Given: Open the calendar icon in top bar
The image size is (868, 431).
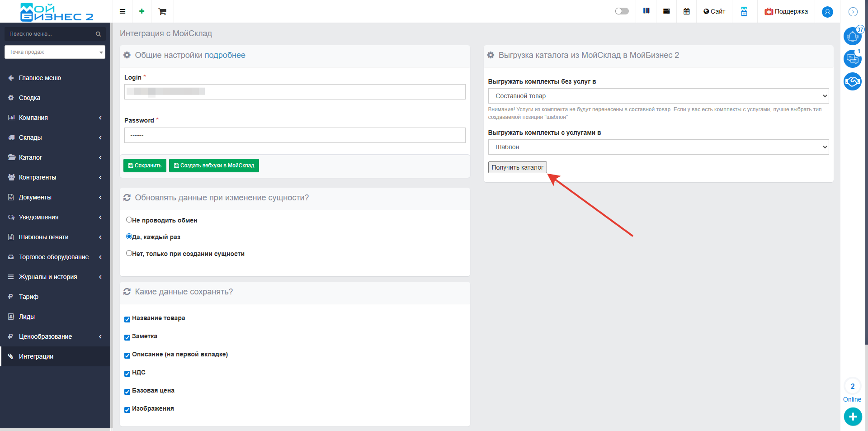Looking at the screenshot, I should tap(686, 11).
